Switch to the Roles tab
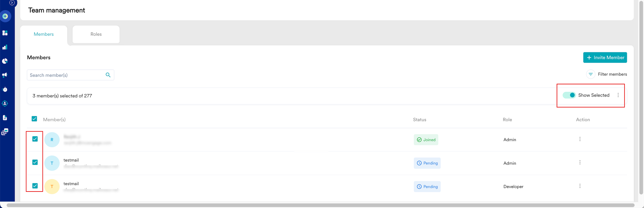The width and height of the screenshot is (644, 208). tap(96, 34)
